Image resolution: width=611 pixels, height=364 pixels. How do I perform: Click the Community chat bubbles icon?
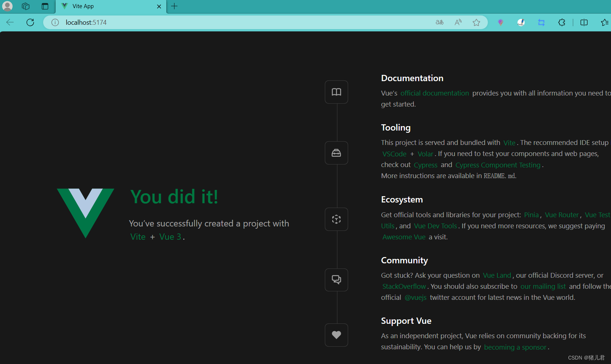pyautogui.click(x=336, y=280)
